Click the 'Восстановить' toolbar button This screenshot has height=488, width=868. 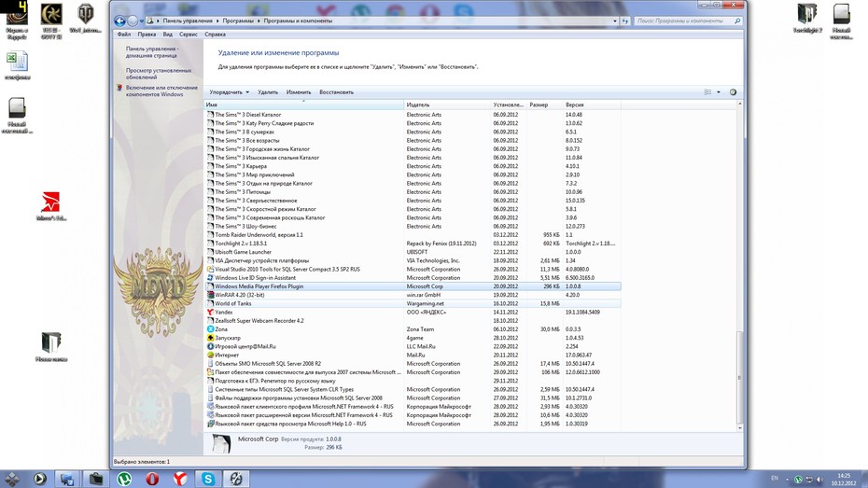tap(336, 92)
